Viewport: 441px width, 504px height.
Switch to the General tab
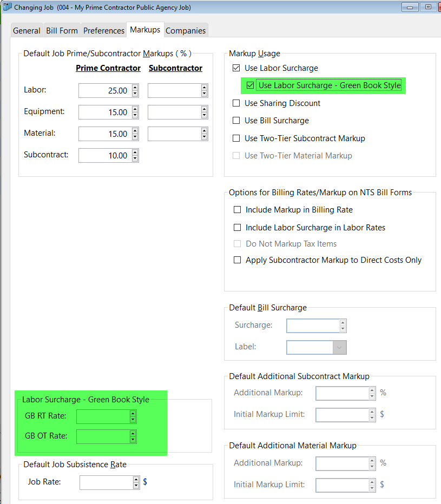coord(27,30)
